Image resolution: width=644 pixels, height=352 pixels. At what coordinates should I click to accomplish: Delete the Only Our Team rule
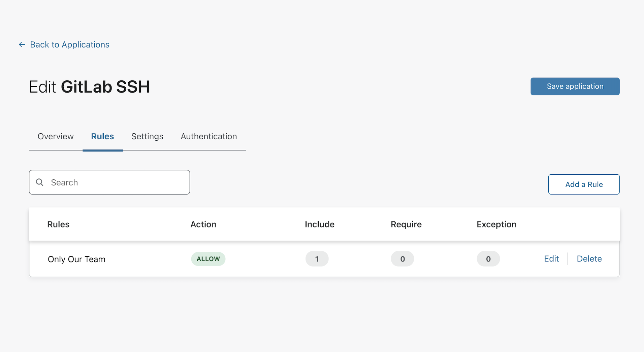point(589,258)
